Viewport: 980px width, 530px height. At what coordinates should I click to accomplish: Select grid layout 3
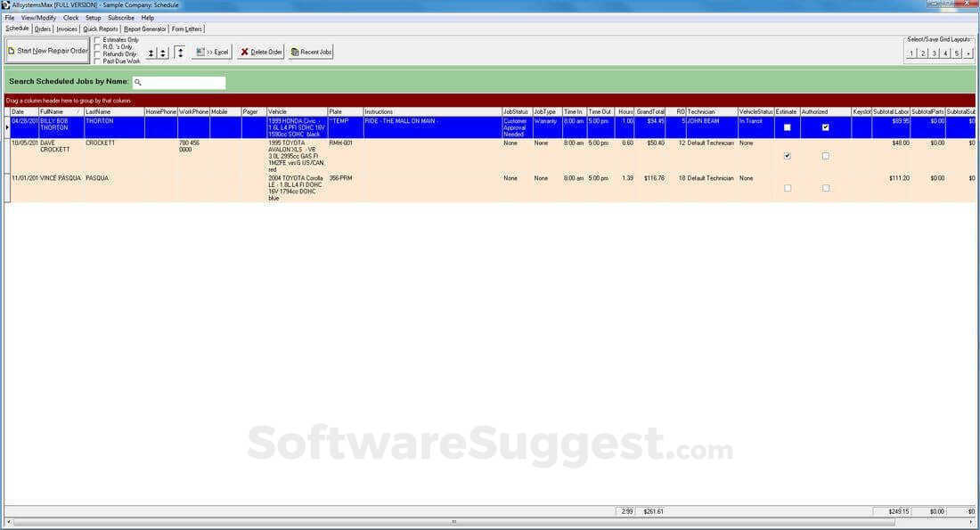point(934,53)
